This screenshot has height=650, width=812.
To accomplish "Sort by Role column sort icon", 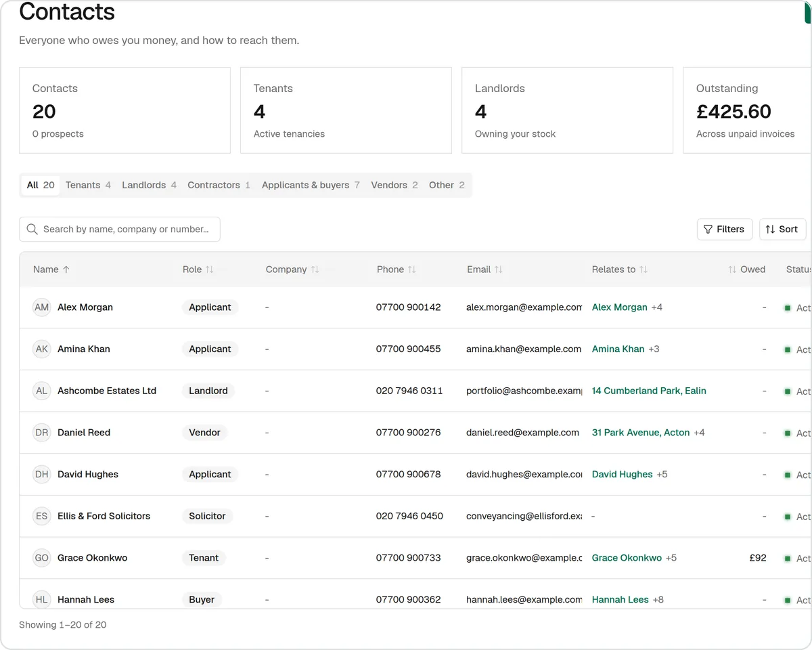I will point(210,269).
